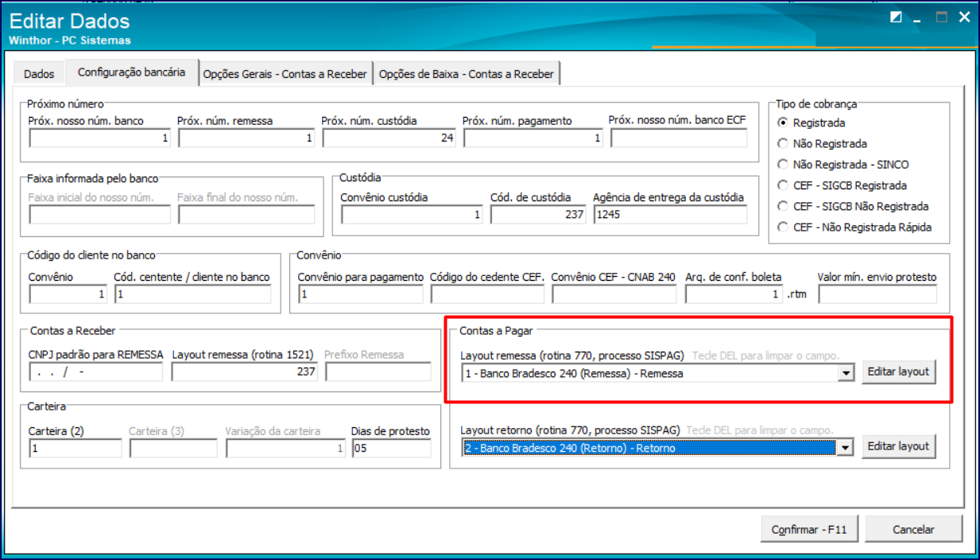Choose CEF - SIGCB Registrada option
This screenshot has width=980, height=560.
tap(842, 185)
